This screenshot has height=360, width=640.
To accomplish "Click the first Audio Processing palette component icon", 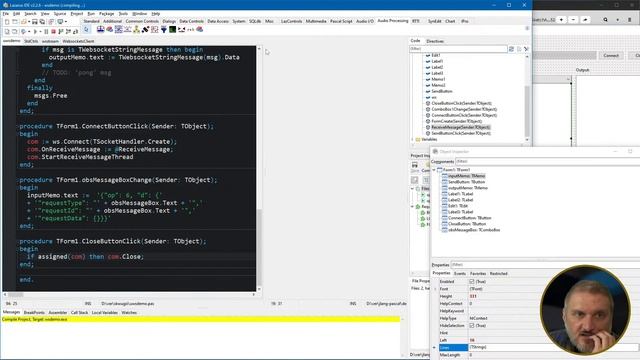I will click(x=101, y=29).
